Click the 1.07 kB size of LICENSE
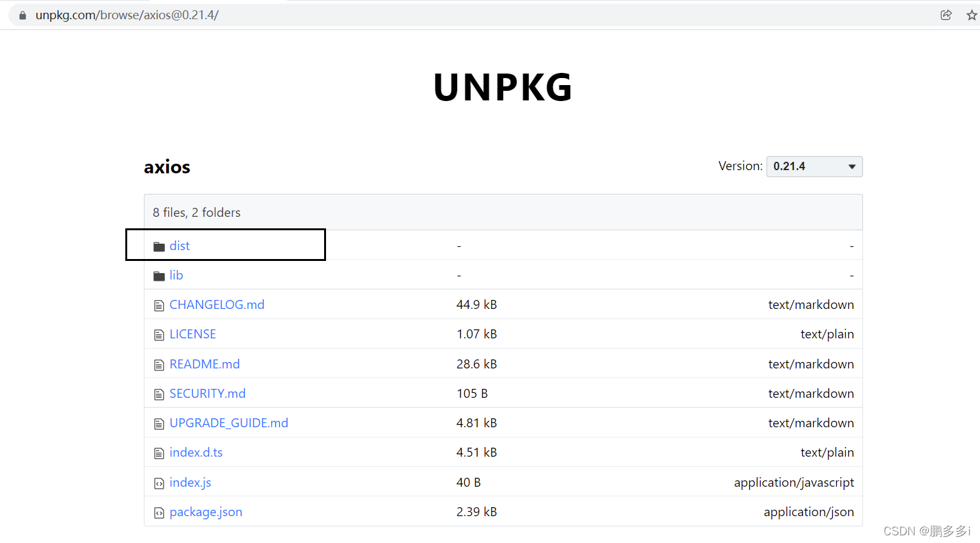Viewport: 980px width, 543px height. point(477,334)
